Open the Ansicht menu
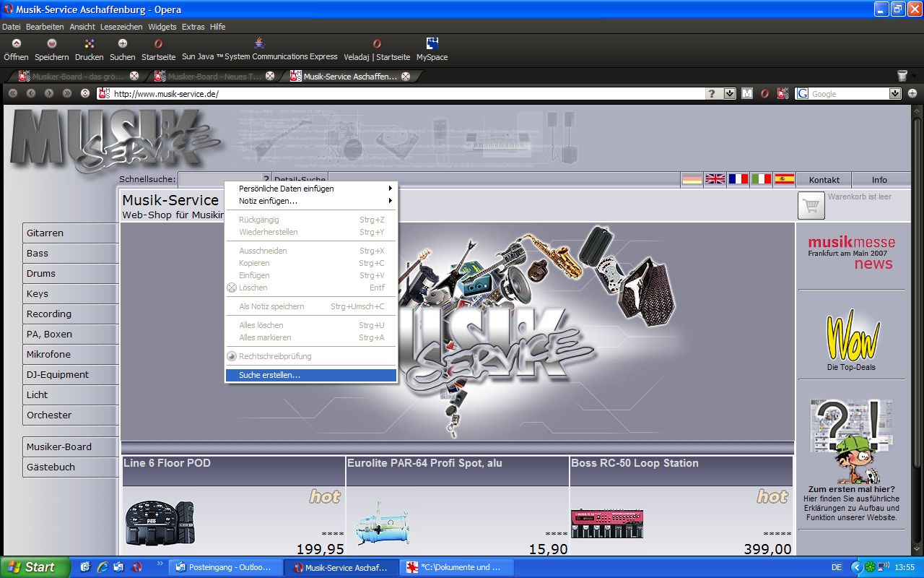This screenshot has width=924, height=578. pos(82,27)
